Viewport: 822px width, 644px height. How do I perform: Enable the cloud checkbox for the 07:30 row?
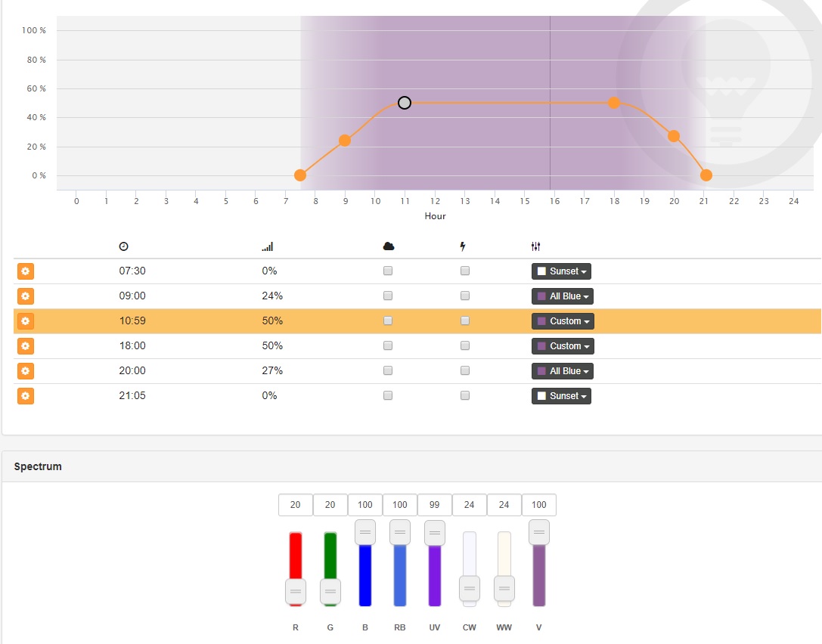click(388, 271)
